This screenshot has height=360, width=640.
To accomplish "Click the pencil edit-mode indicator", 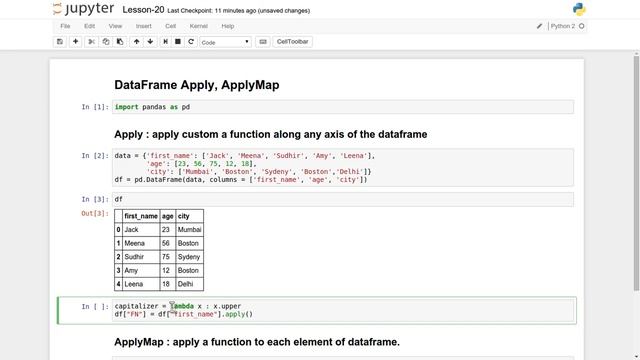I will click(x=539, y=26).
